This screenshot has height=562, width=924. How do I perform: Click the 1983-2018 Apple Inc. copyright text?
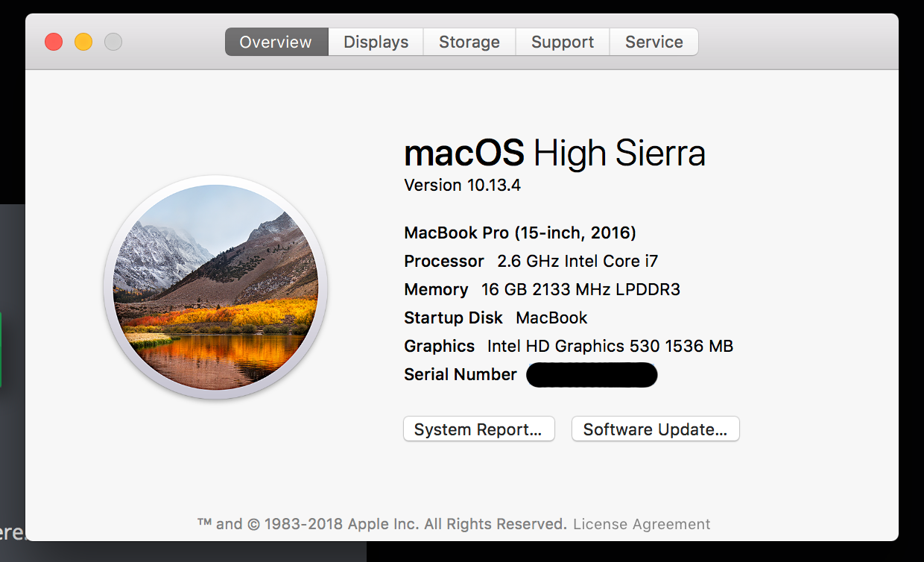[x=382, y=524]
